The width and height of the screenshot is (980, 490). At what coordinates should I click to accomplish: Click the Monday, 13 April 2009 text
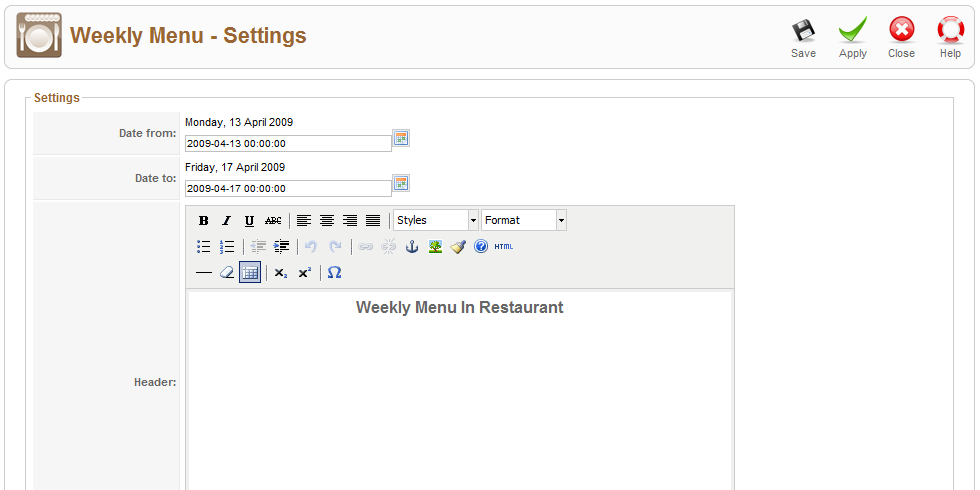(239, 122)
